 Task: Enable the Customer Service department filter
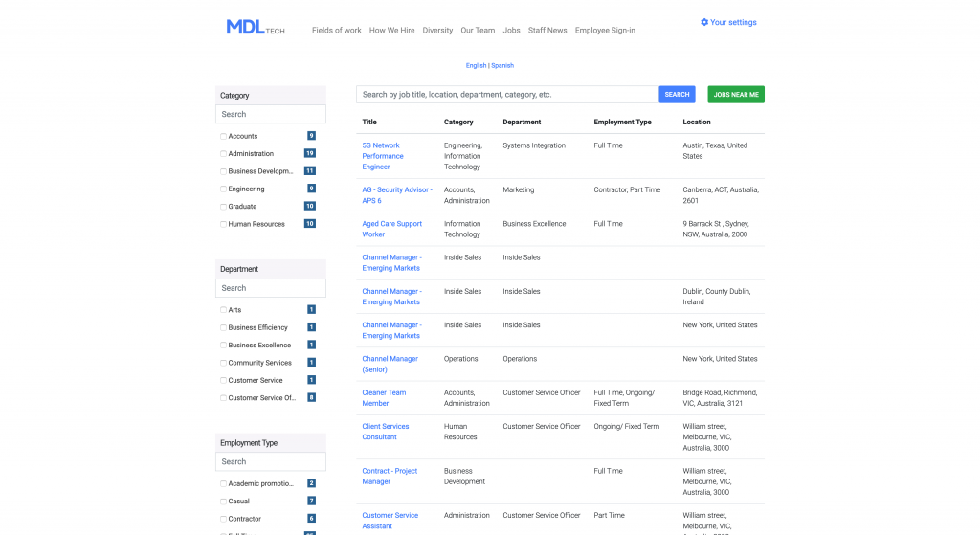point(224,381)
